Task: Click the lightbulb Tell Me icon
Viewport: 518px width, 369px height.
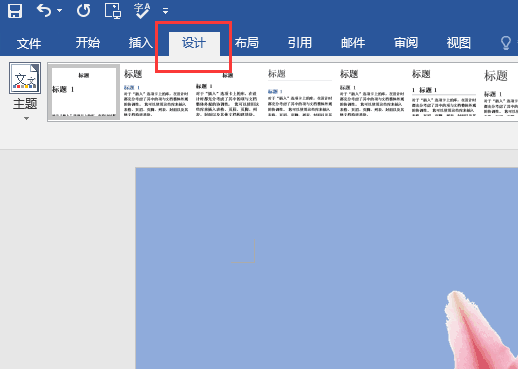Action: (506, 43)
